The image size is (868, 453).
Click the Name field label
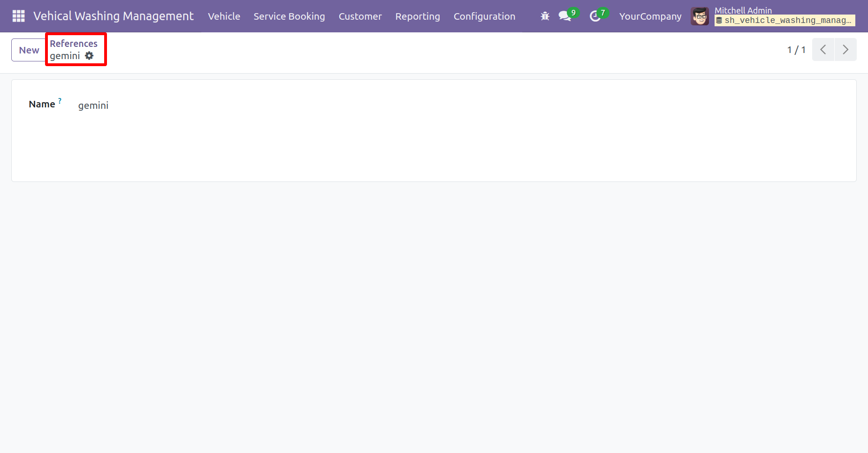coord(42,104)
